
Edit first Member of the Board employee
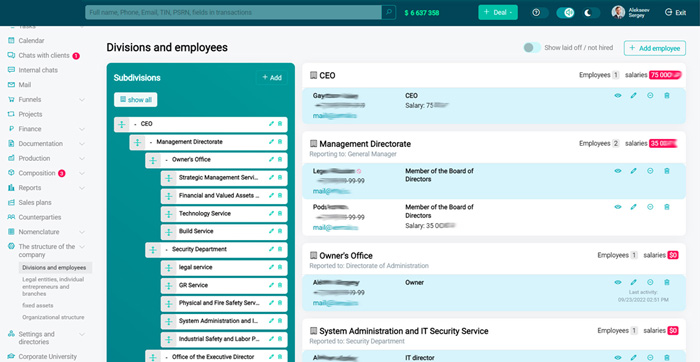coord(633,171)
